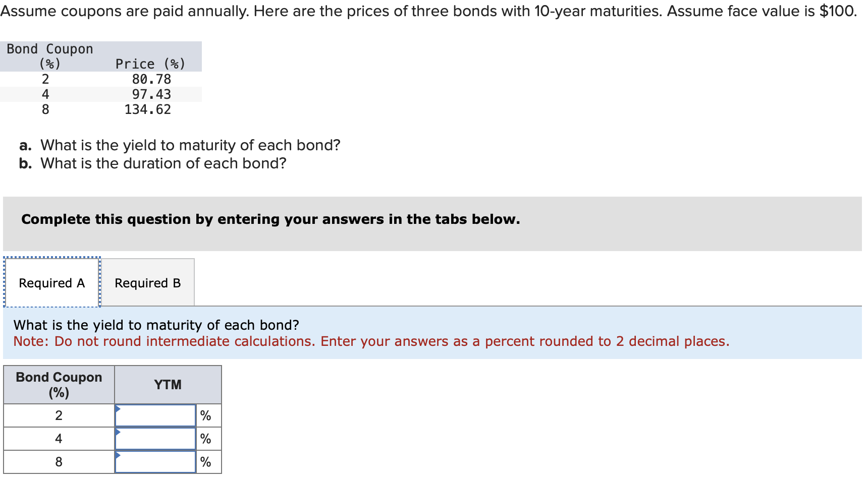Click the question text about yield to maturity
Screen dimensions: 868x482
tap(156, 325)
